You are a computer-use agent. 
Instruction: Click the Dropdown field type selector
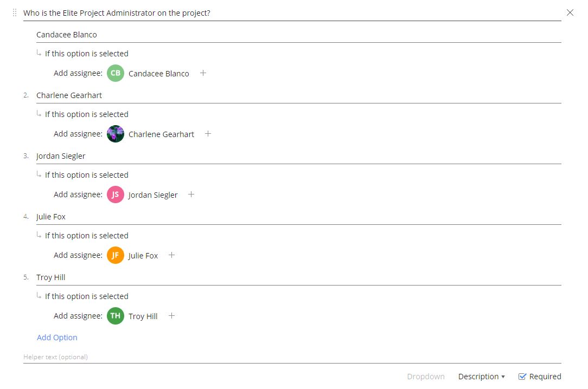426,377
